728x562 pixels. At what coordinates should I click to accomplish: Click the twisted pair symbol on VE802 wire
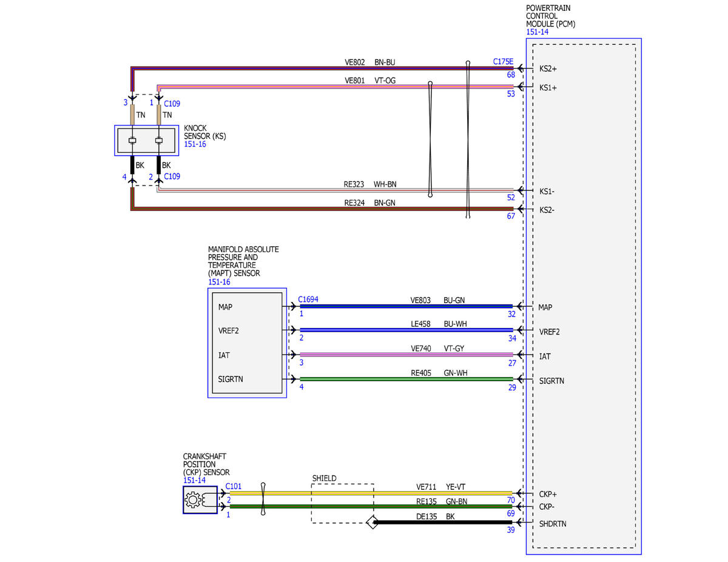468,139
